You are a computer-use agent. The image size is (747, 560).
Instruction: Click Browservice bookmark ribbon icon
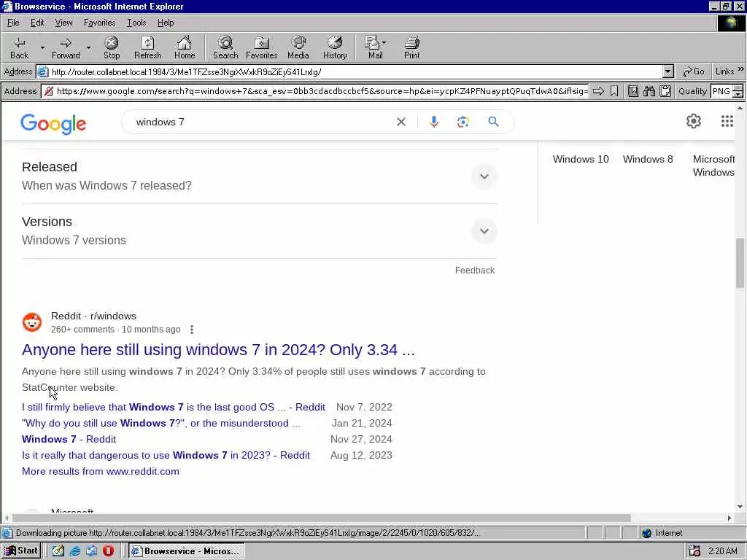[614, 91]
